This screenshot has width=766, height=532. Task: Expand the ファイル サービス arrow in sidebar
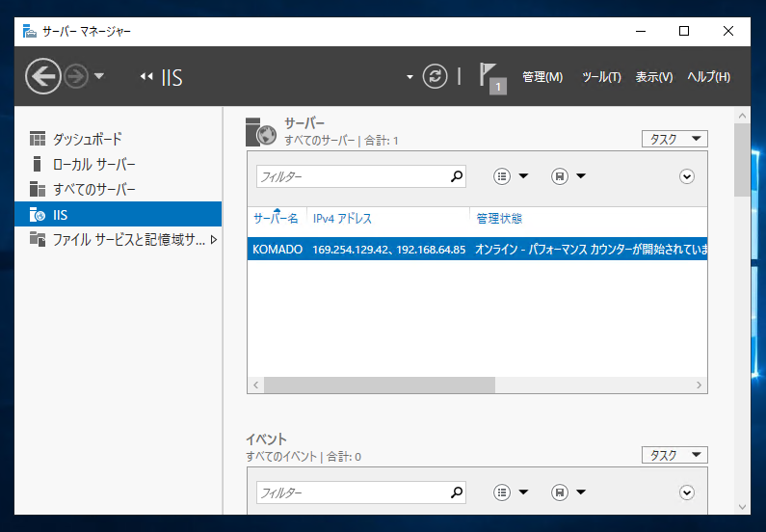point(214,240)
